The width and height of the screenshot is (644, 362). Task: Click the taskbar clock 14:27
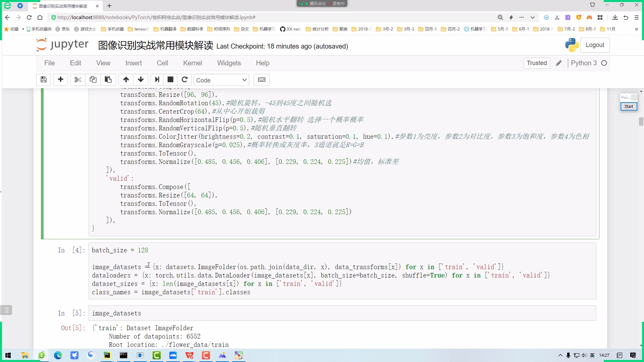point(604,355)
